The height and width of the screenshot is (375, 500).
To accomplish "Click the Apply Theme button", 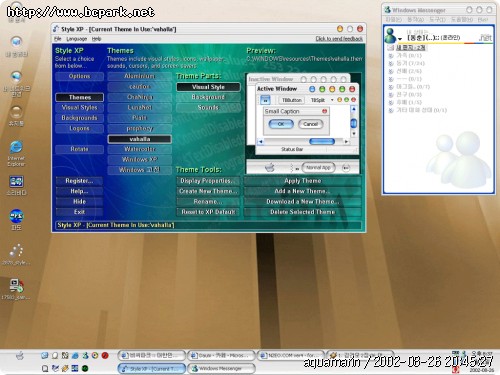I will click(x=303, y=181).
